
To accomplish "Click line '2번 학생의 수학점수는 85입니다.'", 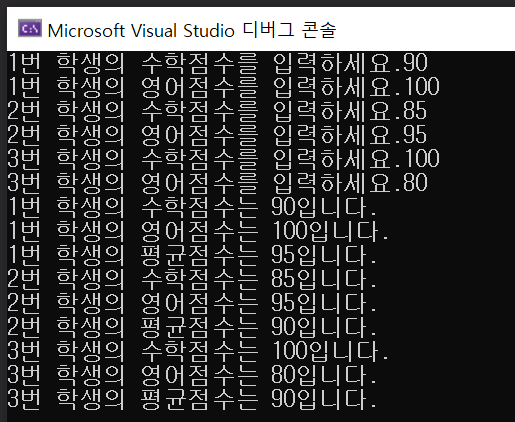I will click(x=192, y=279).
